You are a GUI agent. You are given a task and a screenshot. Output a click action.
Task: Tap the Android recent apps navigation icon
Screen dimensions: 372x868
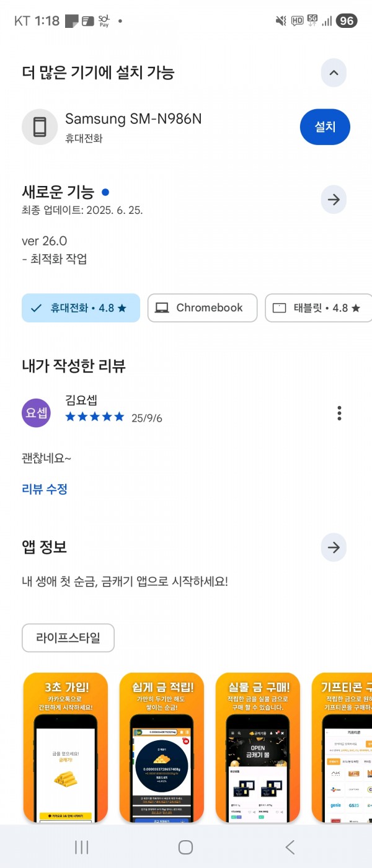[82, 848]
